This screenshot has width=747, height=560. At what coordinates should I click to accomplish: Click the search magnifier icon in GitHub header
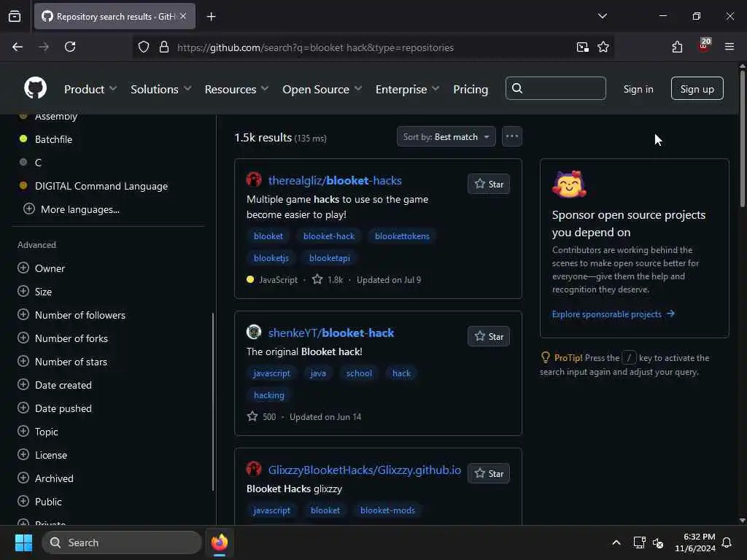[x=517, y=88]
